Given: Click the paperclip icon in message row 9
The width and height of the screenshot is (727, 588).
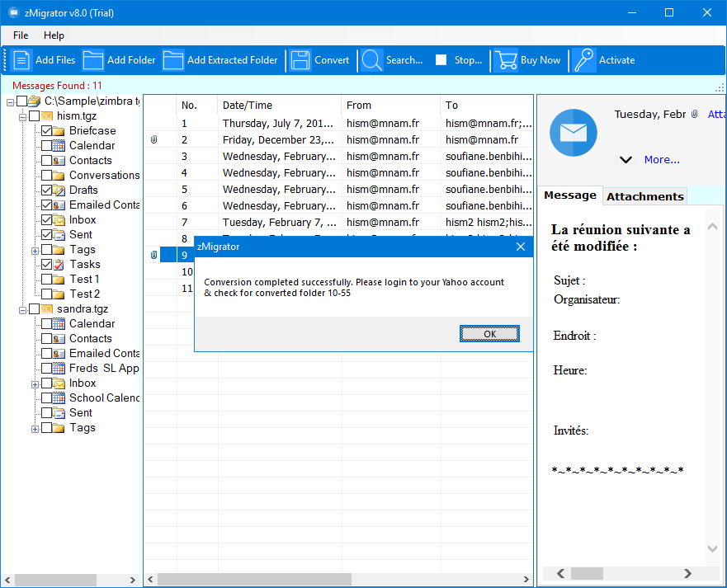Looking at the screenshot, I should 154,255.
